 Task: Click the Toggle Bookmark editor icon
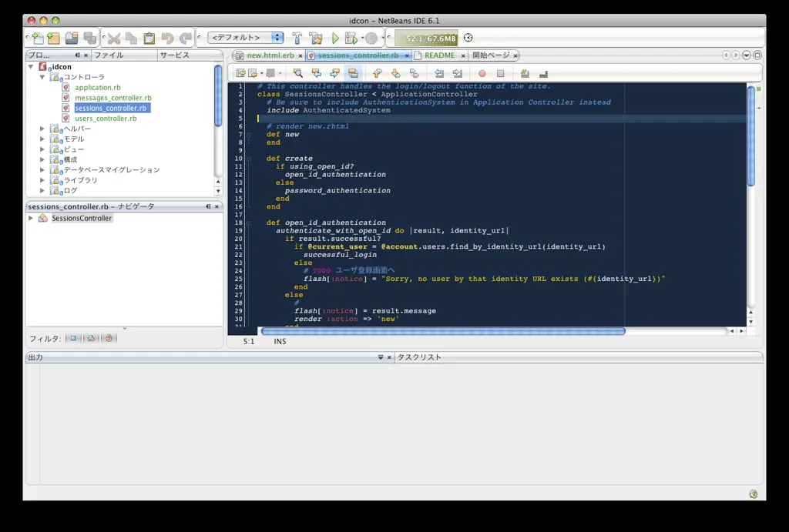pyautogui.click(x=414, y=73)
